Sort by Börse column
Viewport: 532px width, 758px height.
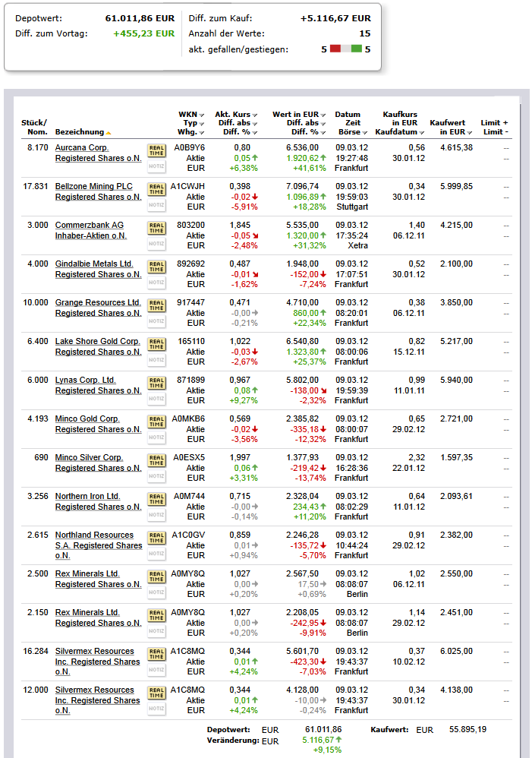(x=353, y=132)
